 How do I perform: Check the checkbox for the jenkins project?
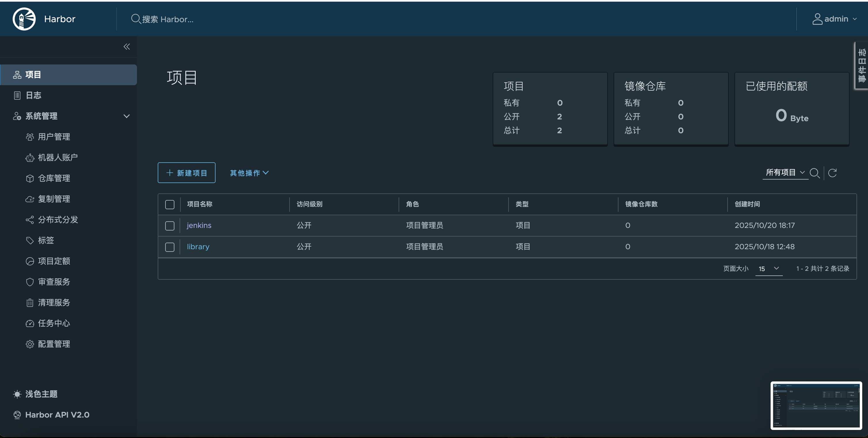[170, 226]
